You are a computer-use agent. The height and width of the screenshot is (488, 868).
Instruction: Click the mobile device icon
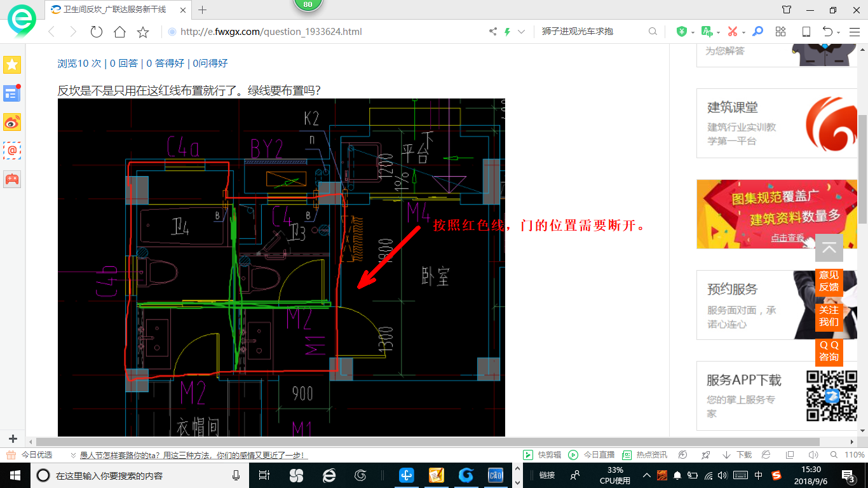pos(806,32)
